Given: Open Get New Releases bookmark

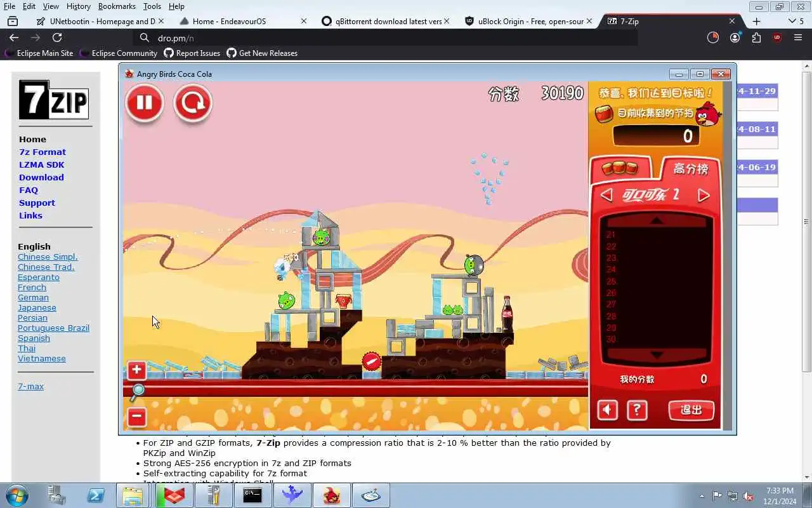Looking at the screenshot, I should tap(262, 53).
